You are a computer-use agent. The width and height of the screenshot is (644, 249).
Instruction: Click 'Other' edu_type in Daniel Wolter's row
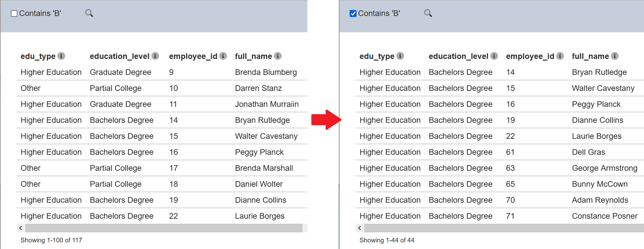pyautogui.click(x=31, y=184)
